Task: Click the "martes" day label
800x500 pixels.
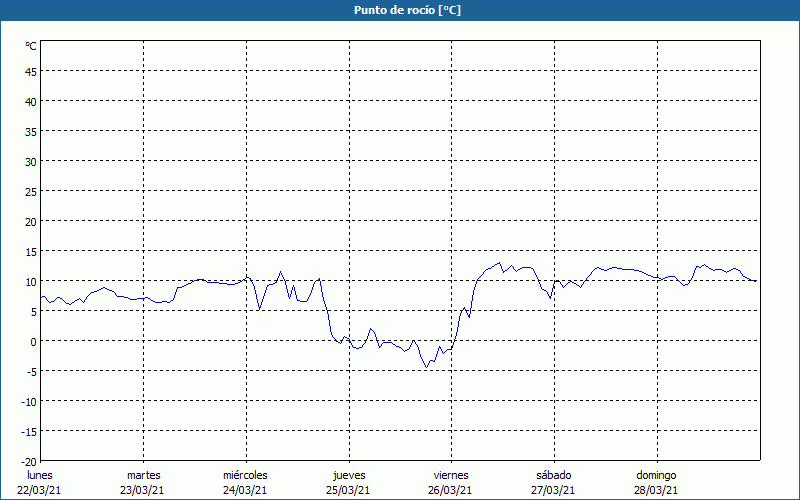Action: pyautogui.click(x=143, y=475)
